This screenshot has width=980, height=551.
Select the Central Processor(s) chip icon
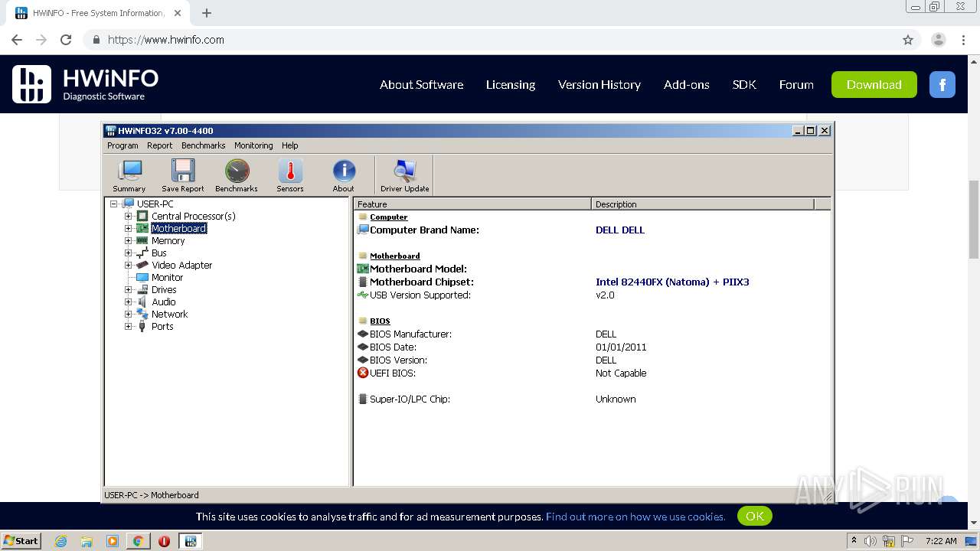coord(142,217)
